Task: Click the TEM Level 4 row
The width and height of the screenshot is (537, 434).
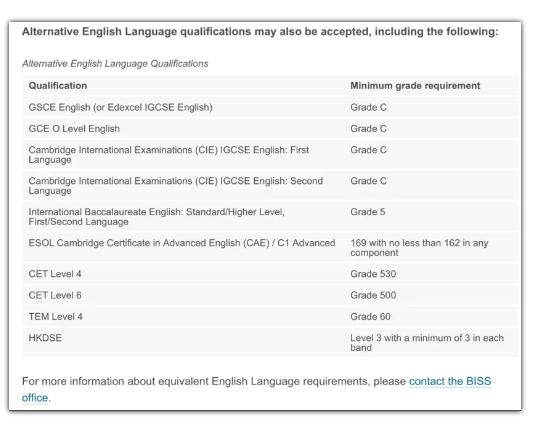Action: click(x=270, y=316)
